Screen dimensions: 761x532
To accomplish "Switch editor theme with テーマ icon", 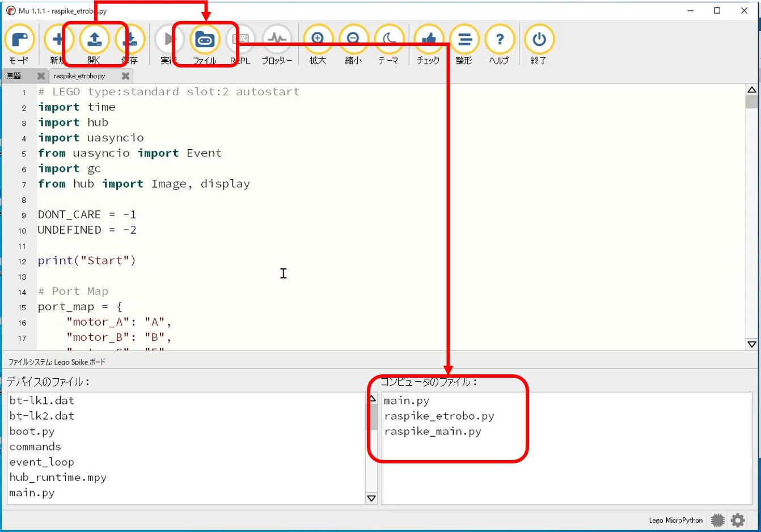I will pyautogui.click(x=389, y=40).
